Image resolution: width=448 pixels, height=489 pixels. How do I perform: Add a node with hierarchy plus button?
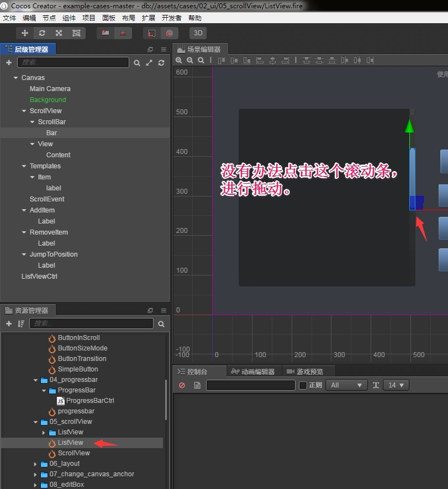tap(9, 63)
